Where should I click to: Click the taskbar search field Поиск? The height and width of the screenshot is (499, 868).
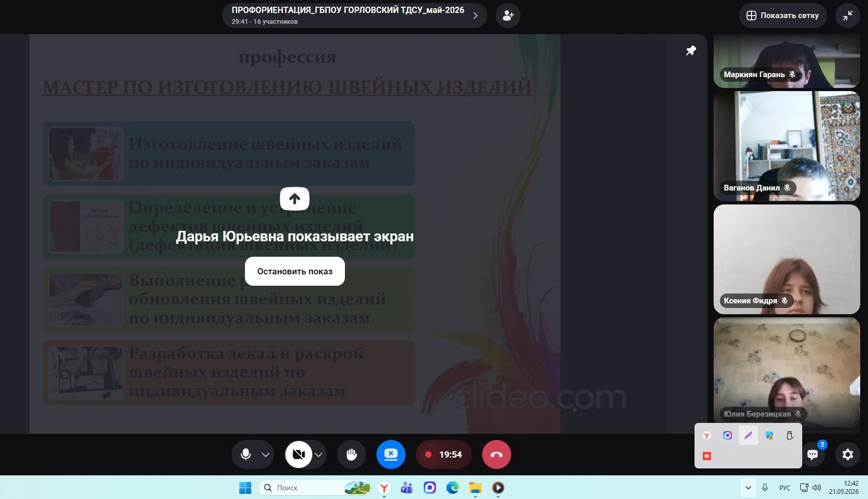coord(315,488)
